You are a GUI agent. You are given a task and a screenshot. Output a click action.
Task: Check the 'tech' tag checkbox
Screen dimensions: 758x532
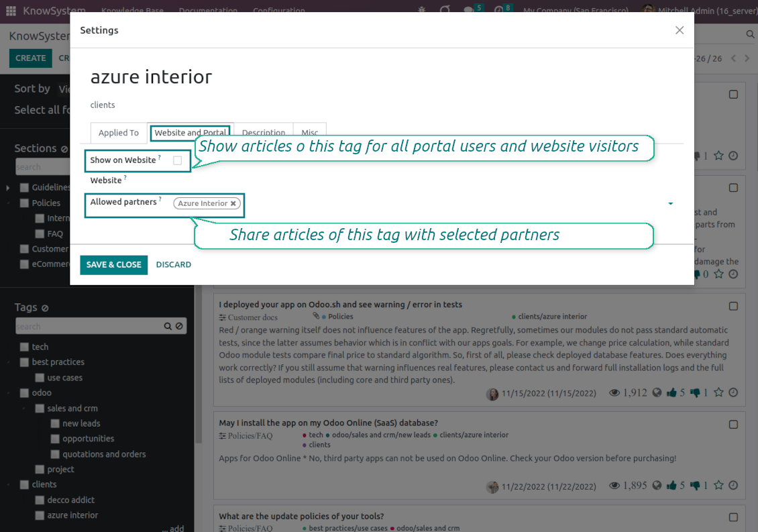24,347
